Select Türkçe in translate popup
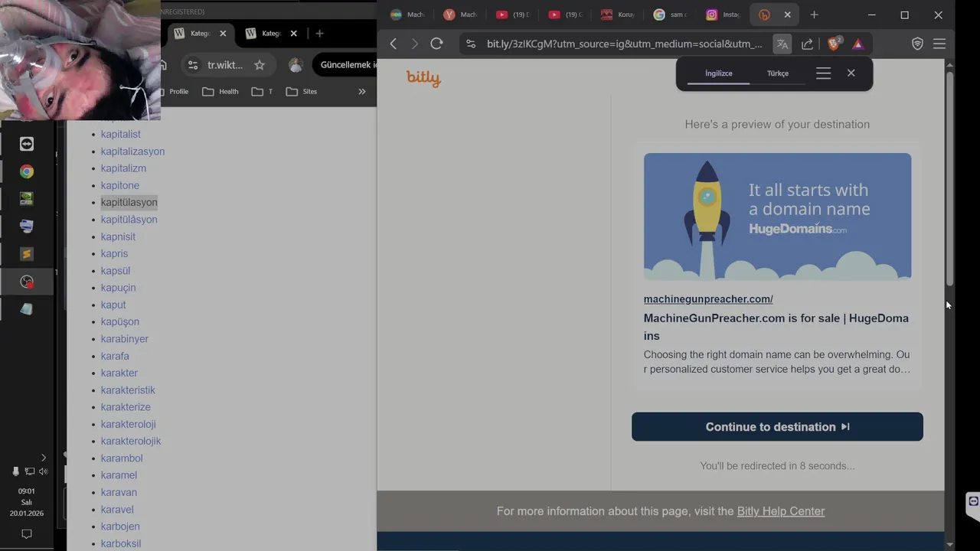Screen dimensions: 980x551 778,73
